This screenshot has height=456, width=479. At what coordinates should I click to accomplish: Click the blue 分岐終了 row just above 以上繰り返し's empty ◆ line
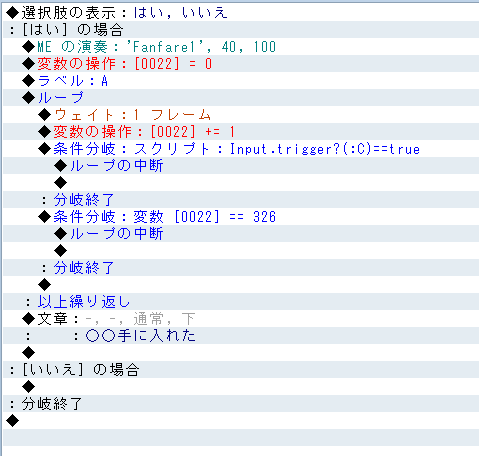coord(241,268)
